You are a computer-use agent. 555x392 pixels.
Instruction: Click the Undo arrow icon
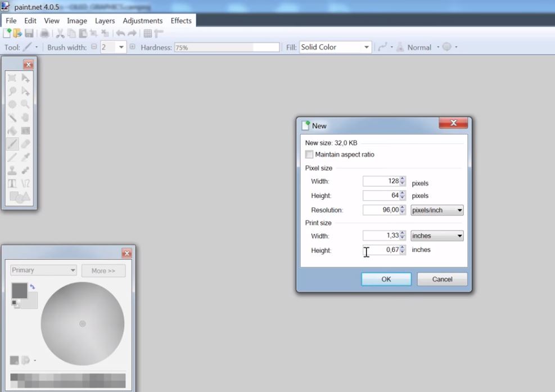[x=120, y=33]
